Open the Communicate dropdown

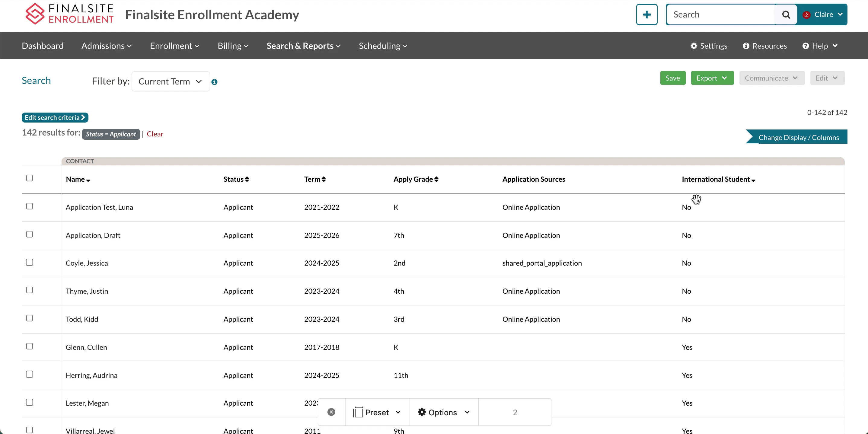click(771, 78)
